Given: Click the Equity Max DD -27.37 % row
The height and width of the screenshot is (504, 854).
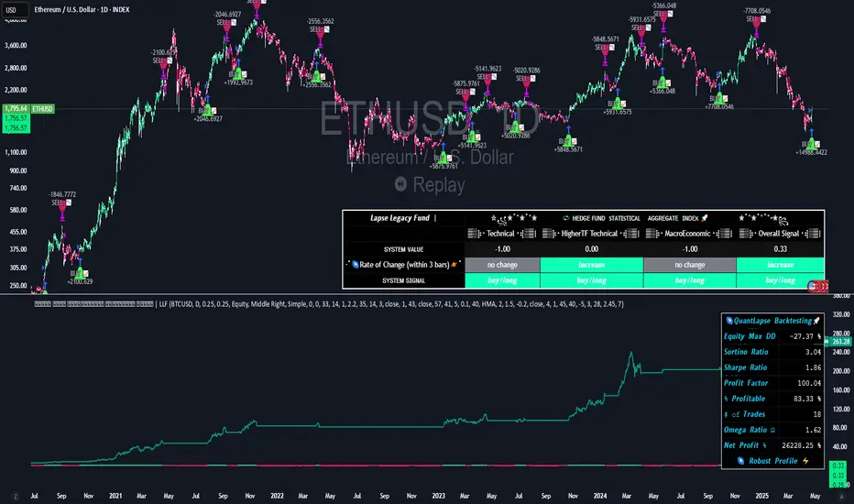Looking at the screenshot, I should 772,336.
